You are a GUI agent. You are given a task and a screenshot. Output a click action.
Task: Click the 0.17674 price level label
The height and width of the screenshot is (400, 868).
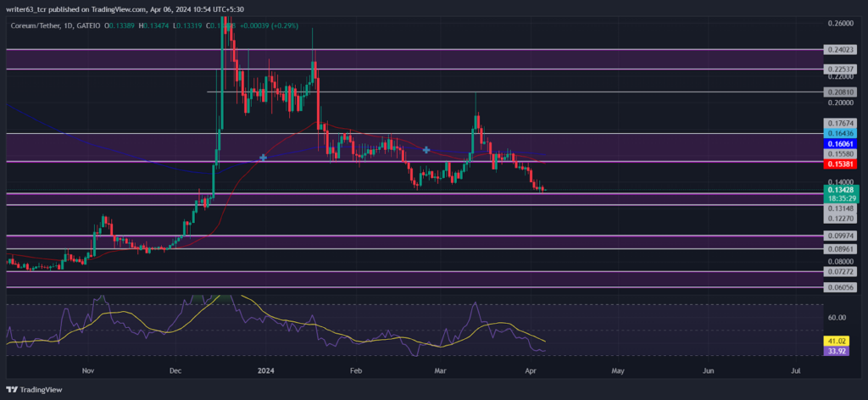(840, 123)
